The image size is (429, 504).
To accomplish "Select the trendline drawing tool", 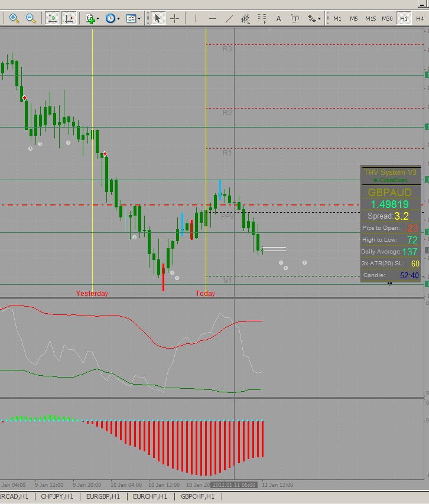I will pos(229,18).
